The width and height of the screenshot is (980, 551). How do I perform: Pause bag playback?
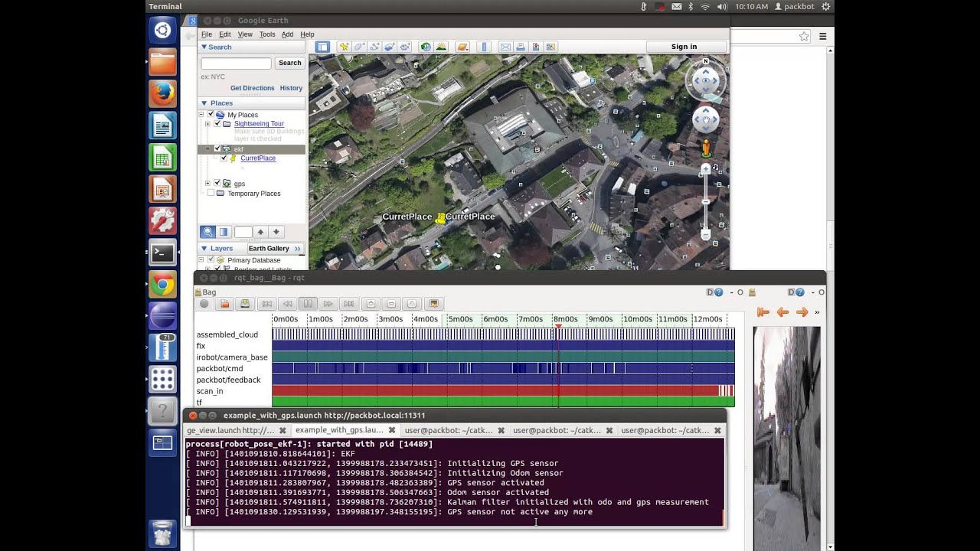[308, 304]
